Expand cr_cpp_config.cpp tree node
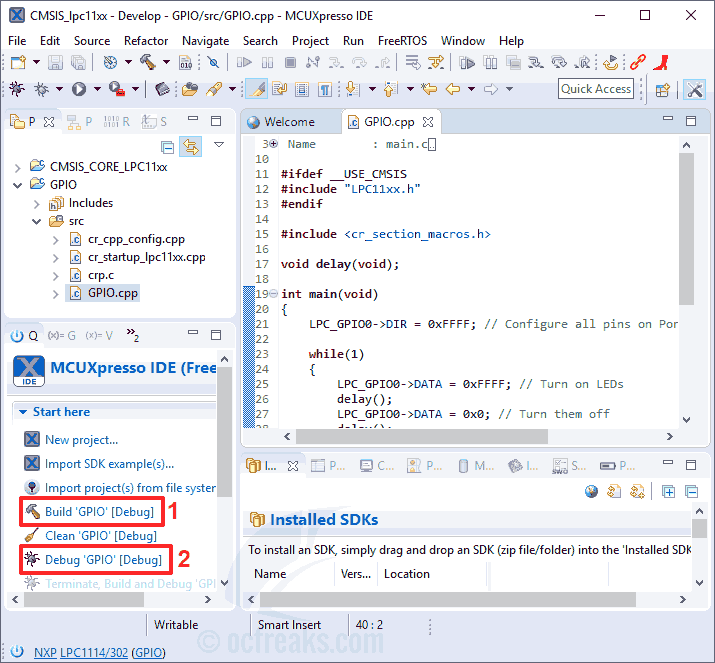This screenshot has width=715, height=663. pos(56,240)
